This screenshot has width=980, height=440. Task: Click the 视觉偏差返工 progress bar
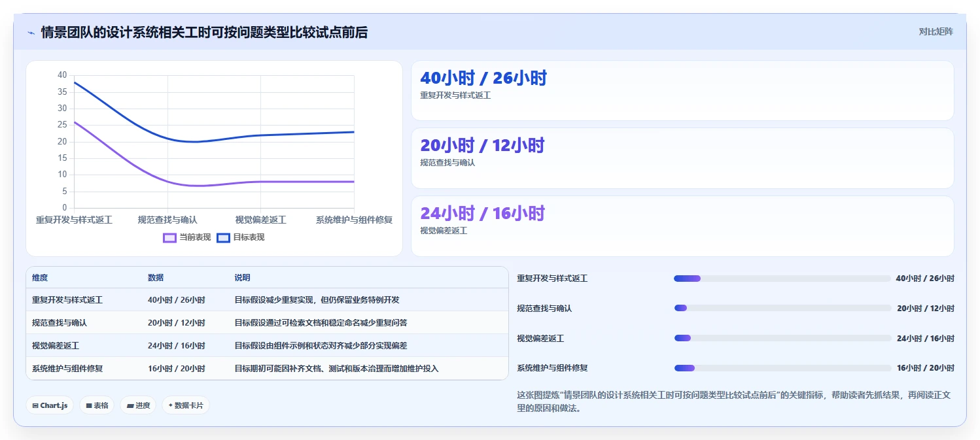click(782, 338)
